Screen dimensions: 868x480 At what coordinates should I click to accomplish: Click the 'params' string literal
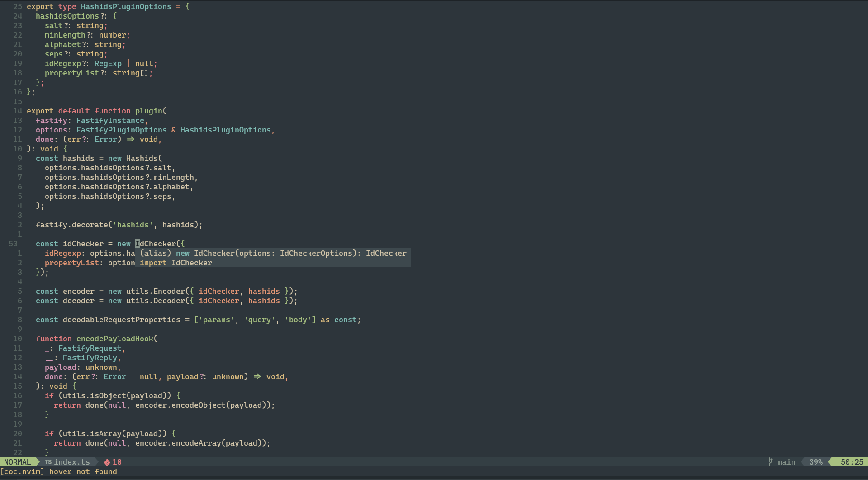pos(217,320)
